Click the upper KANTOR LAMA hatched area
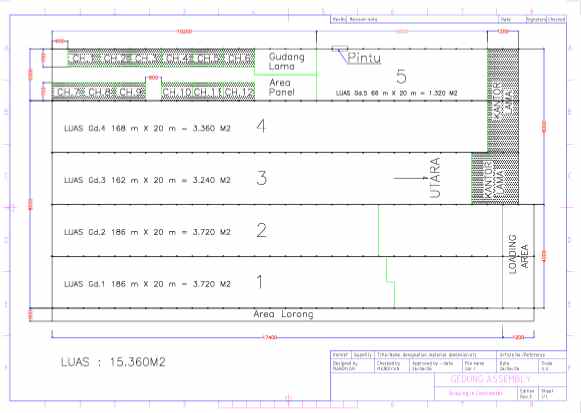This screenshot has height=413, width=581. coord(503,100)
